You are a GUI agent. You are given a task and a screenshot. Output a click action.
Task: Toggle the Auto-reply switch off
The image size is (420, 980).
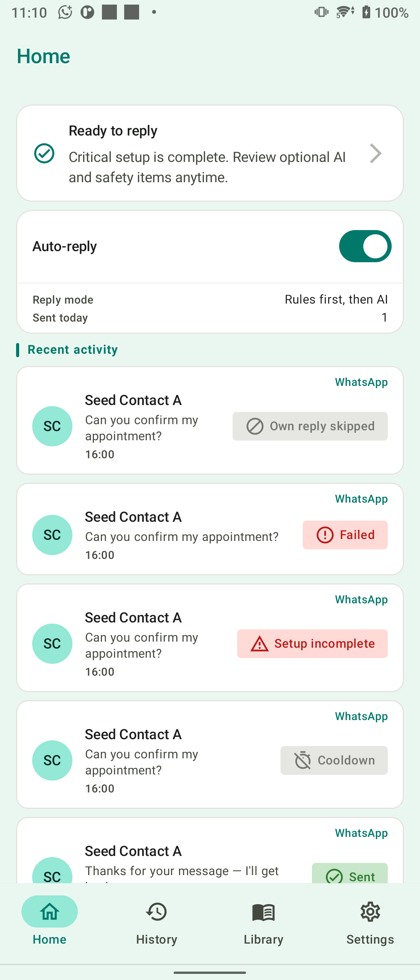tap(365, 246)
